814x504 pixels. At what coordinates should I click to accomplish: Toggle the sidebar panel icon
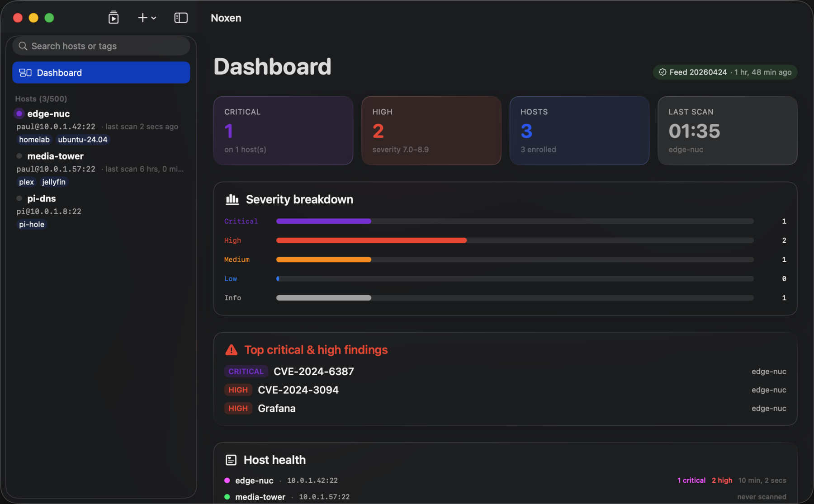click(x=181, y=18)
